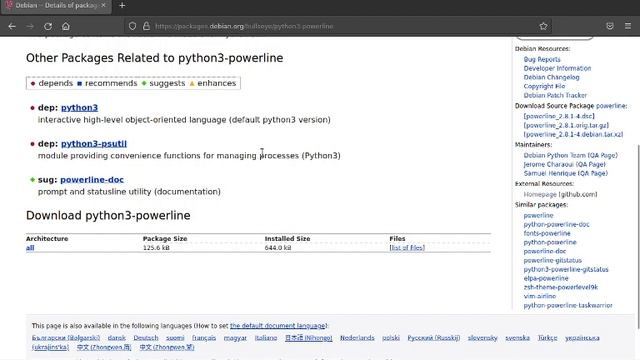
Task: Open the Copyright File link
Action: (544, 87)
